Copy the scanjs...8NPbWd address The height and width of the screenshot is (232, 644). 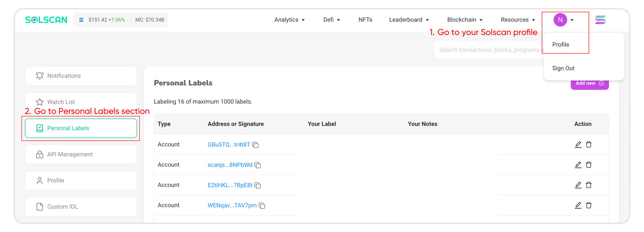pos(258,165)
